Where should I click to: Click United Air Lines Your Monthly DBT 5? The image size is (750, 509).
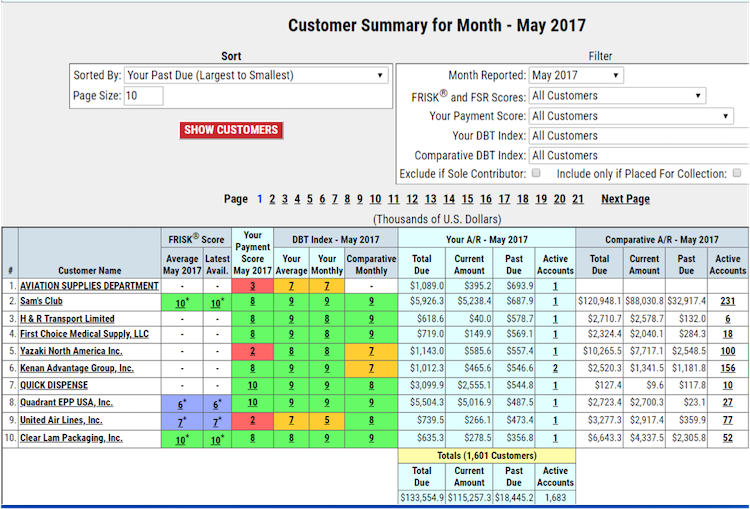pyautogui.click(x=327, y=421)
